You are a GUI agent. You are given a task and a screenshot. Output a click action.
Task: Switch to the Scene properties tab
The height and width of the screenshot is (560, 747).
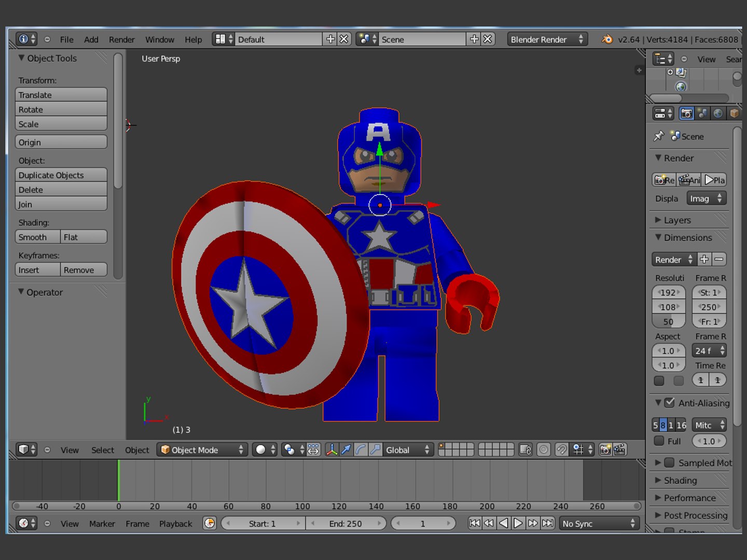(702, 113)
